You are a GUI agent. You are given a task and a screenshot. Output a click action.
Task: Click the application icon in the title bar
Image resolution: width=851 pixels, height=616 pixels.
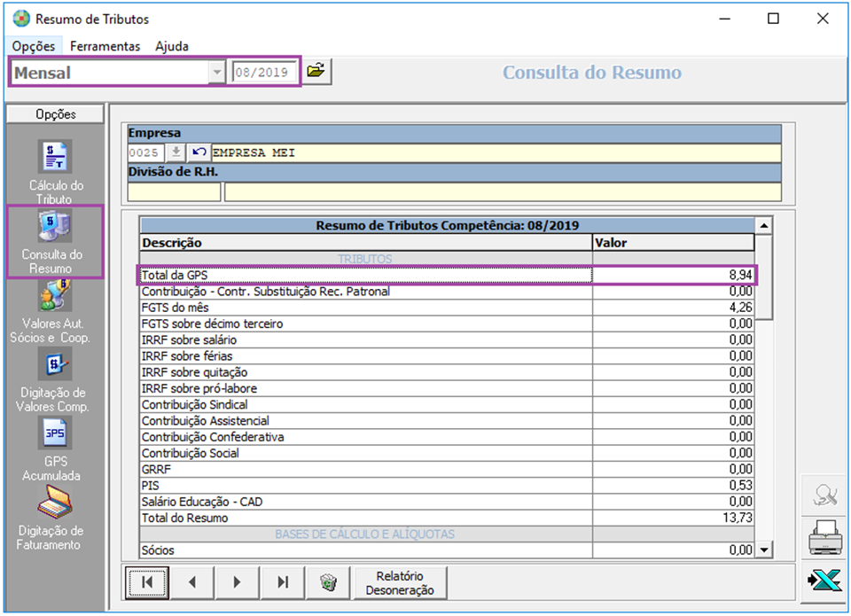click(x=21, y=19)
